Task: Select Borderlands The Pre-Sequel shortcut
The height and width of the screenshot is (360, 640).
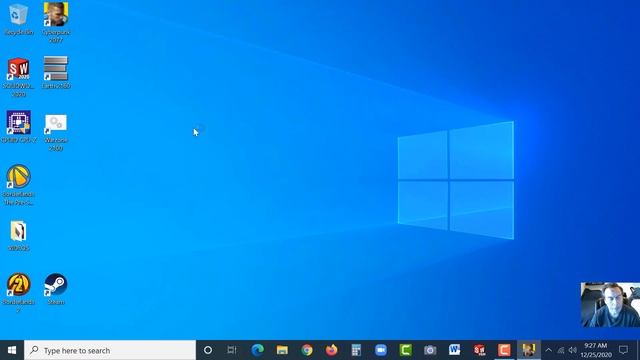Action: [x=18, y=185]
